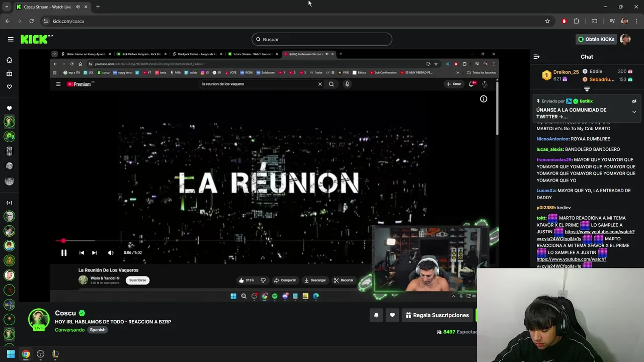Click the YouTube Descargar button
Image resolution: width=644 pixels, height=362 pixels.
click(315, 280)
